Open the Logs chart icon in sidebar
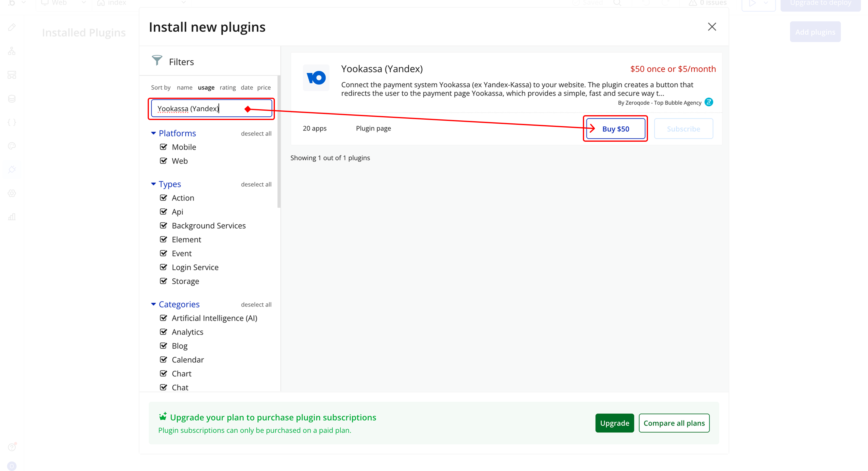868x471 pixels. [x=12, y=217]
